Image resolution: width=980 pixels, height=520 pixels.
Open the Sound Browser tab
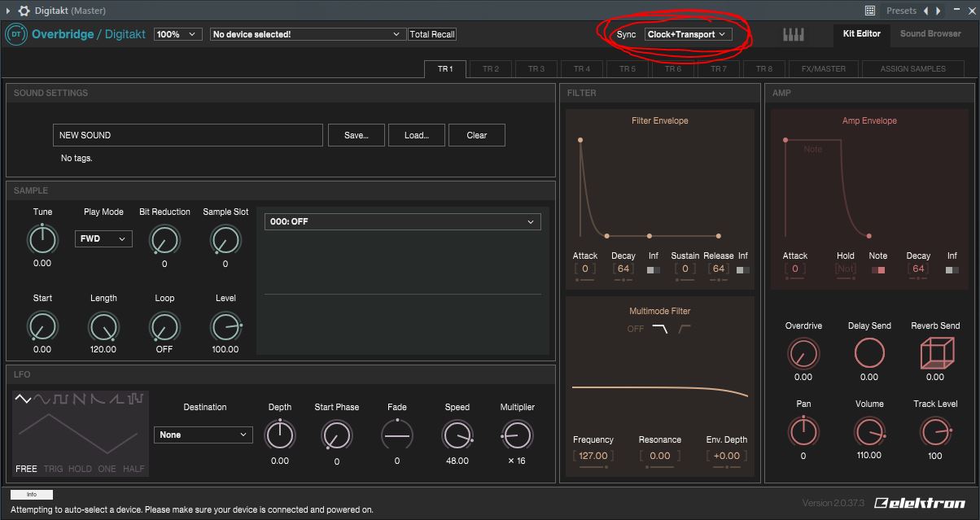point(930,34)
